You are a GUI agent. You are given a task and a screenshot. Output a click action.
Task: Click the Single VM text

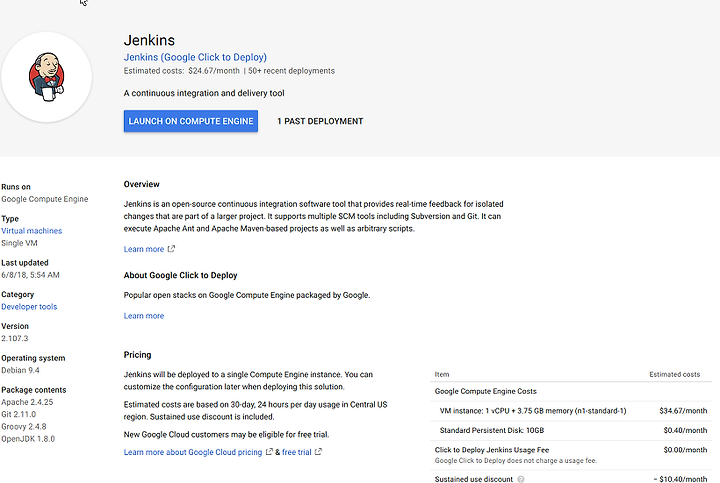click(x=19, y=243)
